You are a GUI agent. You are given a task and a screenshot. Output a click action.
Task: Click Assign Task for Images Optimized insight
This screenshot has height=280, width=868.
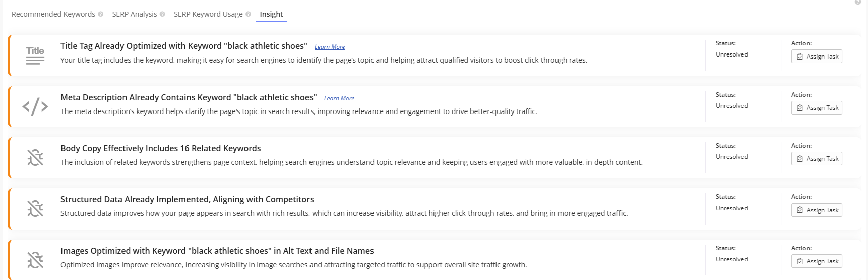coord(817,261)
